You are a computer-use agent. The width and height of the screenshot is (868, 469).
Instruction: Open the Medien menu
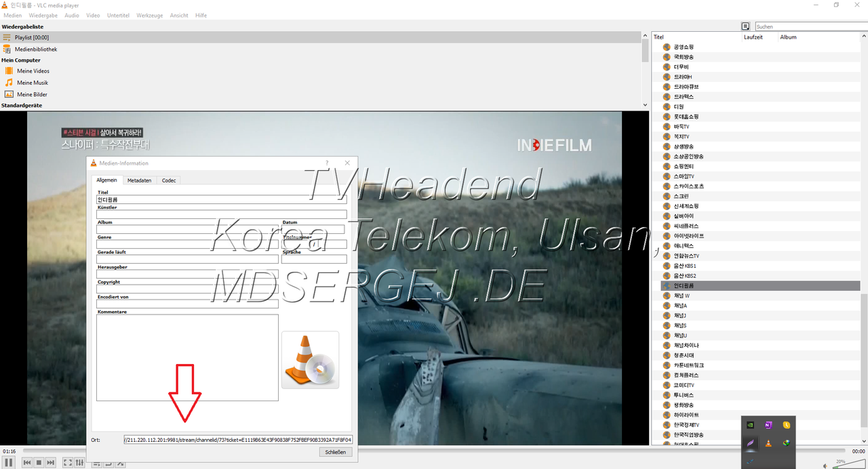click(x=13, y=15)
